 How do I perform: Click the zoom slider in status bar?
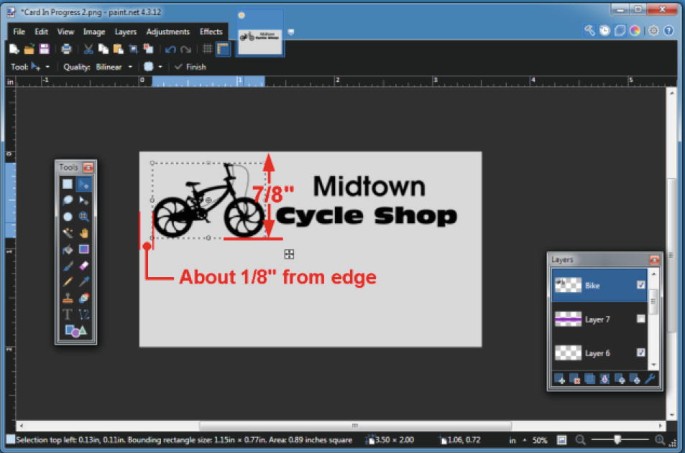point(617,440)
